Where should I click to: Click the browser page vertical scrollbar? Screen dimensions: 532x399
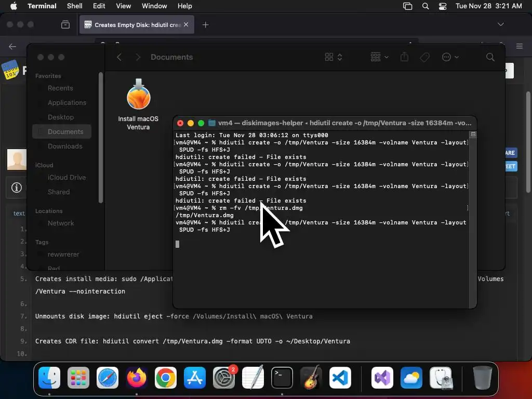pyautogui.click(x=528, y=142)
